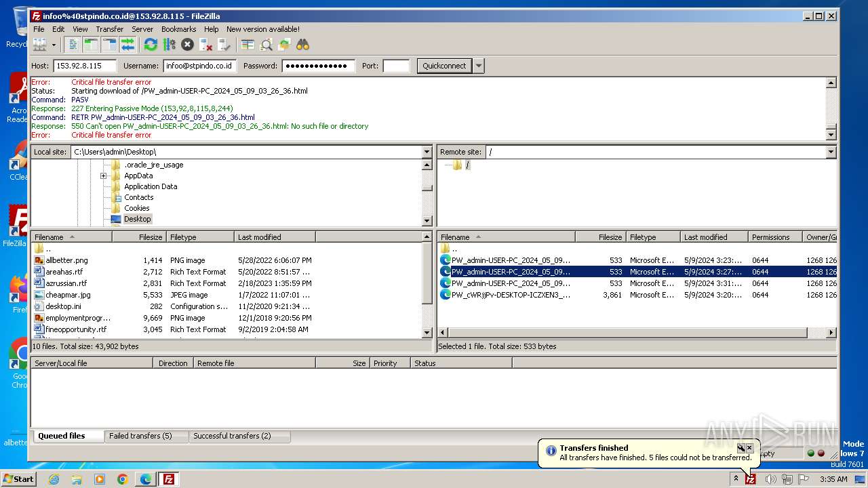The height and width of the screenshot is (488, 868).
Task: Select allbetter.png in local list
Action: pyautogui.click(x=66, y=260)
